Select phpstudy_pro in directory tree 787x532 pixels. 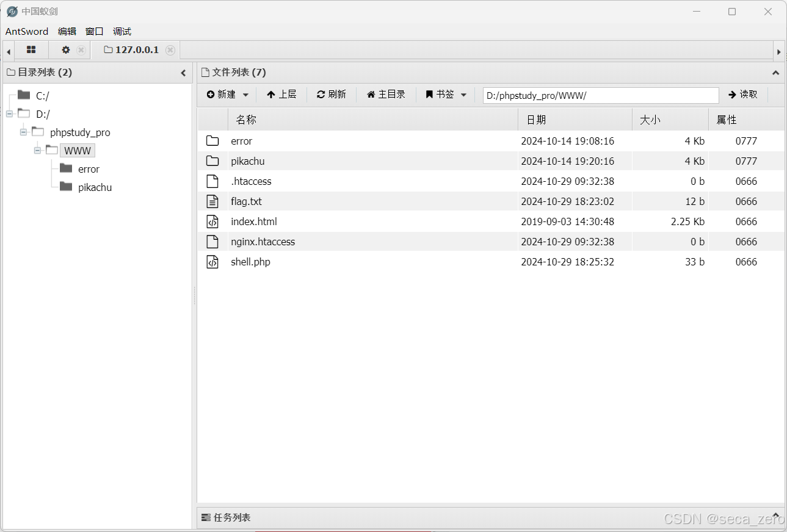pyautogui.click(x=80, y=132)
